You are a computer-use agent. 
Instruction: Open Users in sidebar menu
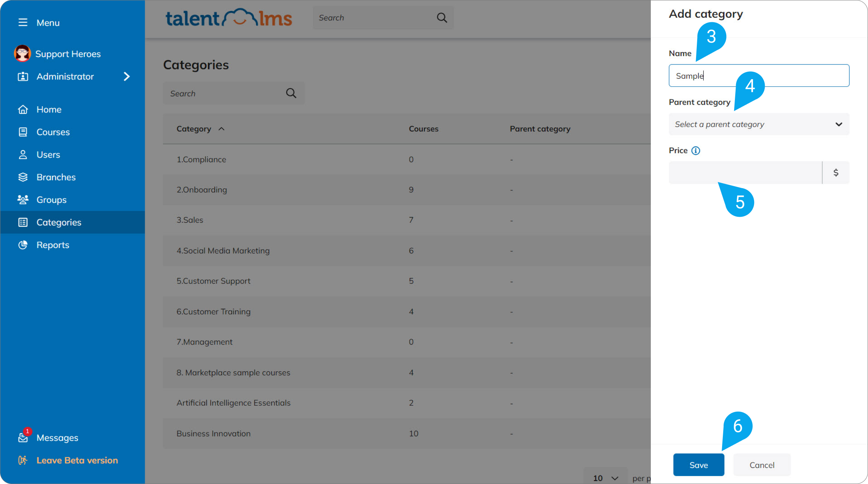(48, 155)
